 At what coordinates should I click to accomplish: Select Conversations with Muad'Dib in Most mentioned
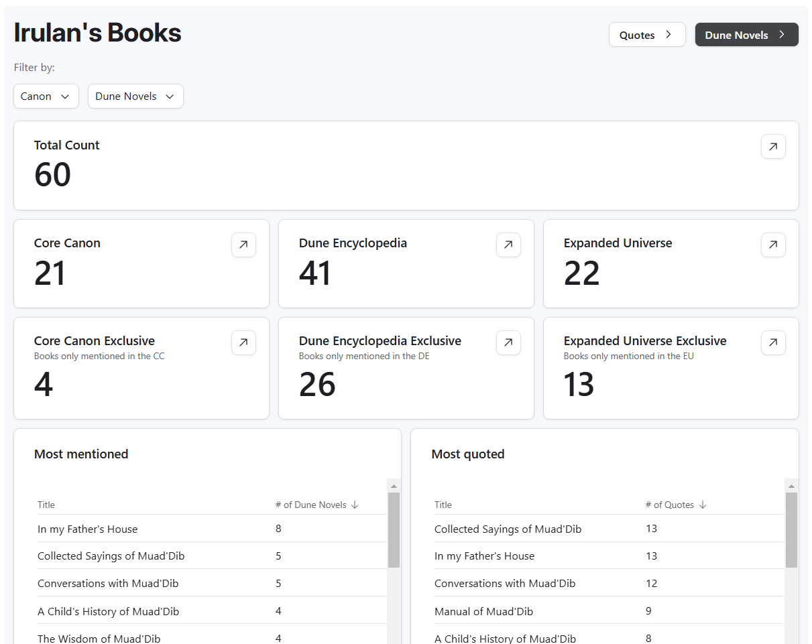point(212,583)
